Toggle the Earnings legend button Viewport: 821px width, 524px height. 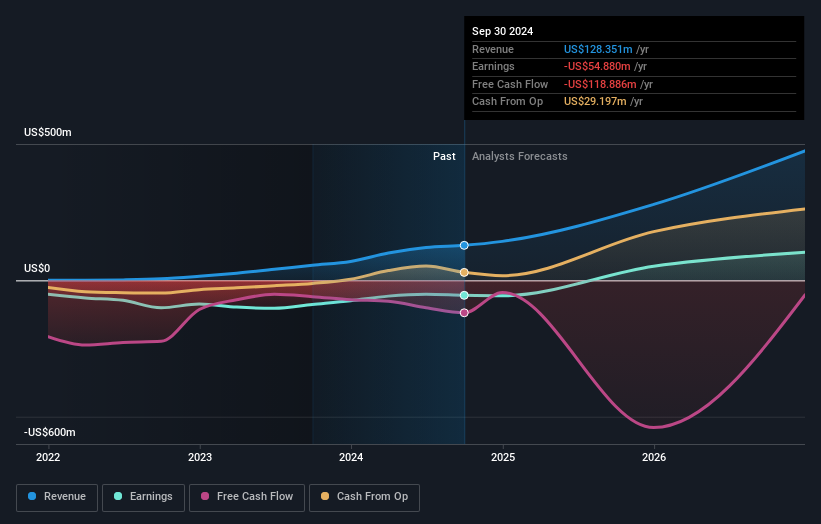point(143,497)
